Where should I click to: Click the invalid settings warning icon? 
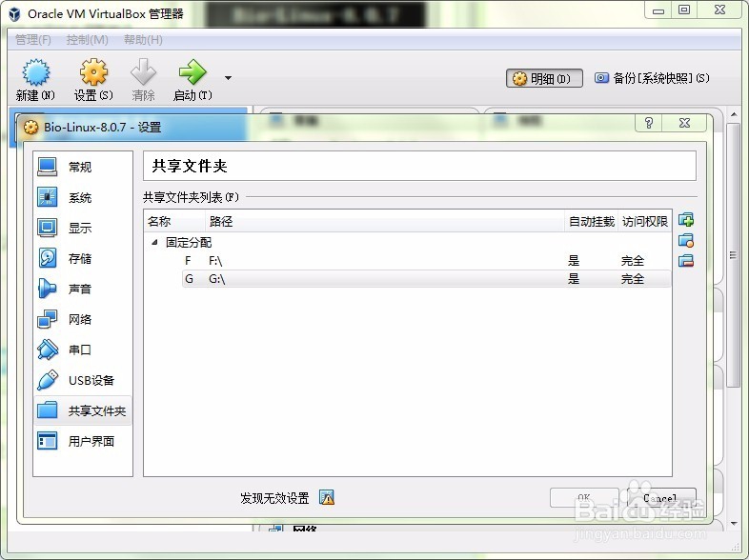(327, 497)
